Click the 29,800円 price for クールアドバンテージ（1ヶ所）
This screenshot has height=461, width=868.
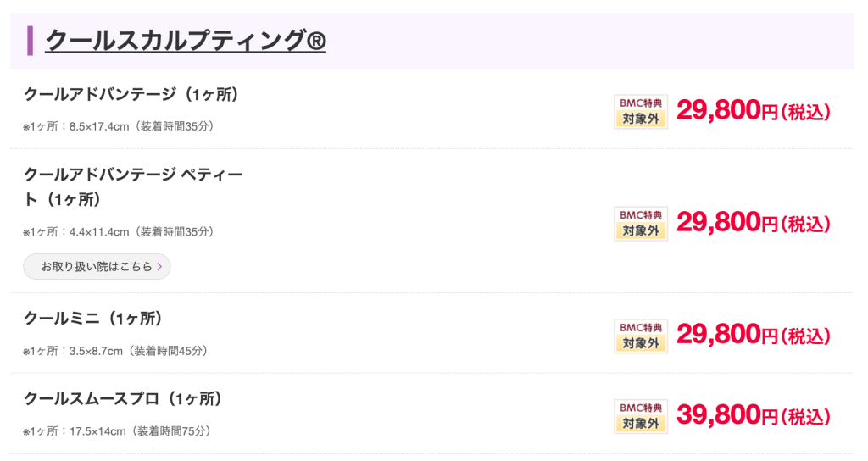coord(753,111)
